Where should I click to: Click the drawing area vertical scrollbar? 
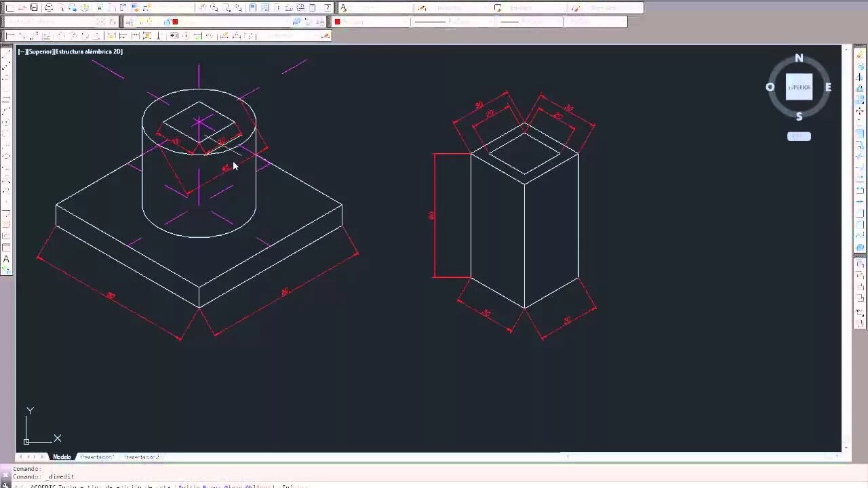[846, 247]
